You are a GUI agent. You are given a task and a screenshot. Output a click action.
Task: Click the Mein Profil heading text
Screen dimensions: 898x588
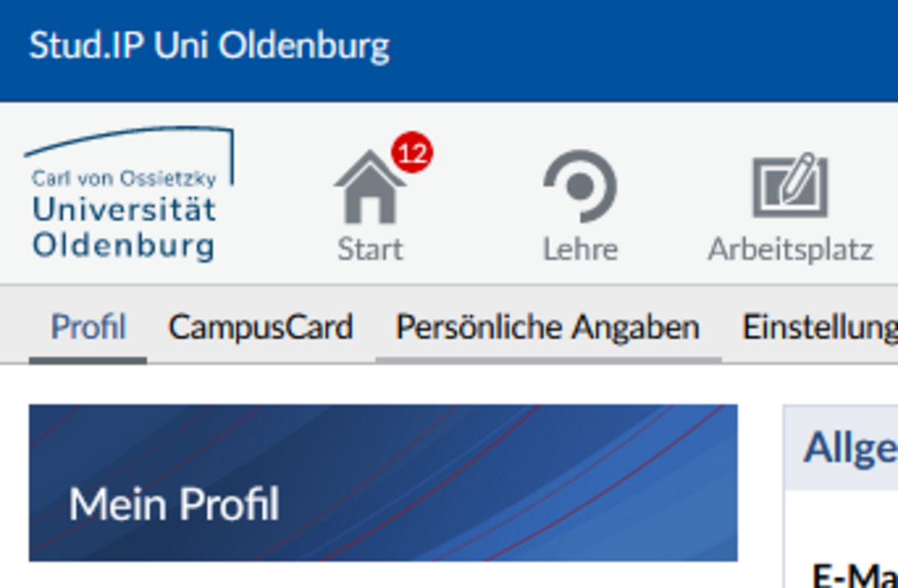(x=174, y=504)
